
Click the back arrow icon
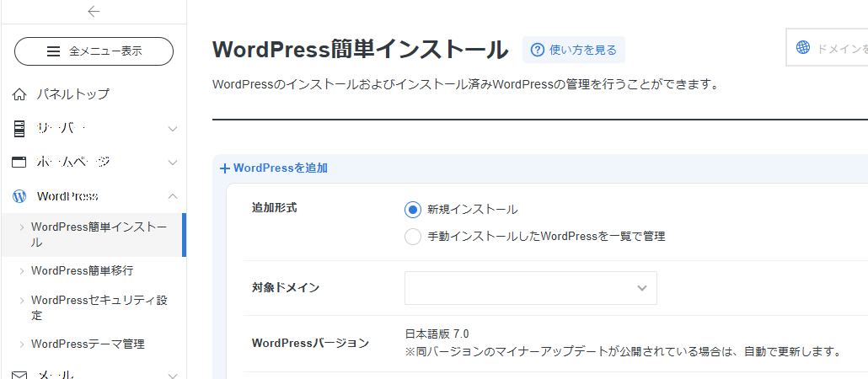94,12
